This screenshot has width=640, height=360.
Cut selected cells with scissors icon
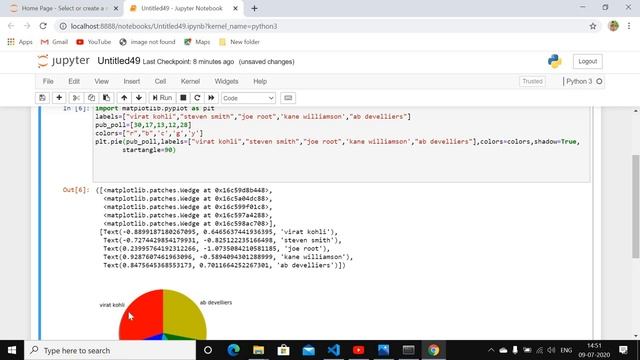click(76, 98)
